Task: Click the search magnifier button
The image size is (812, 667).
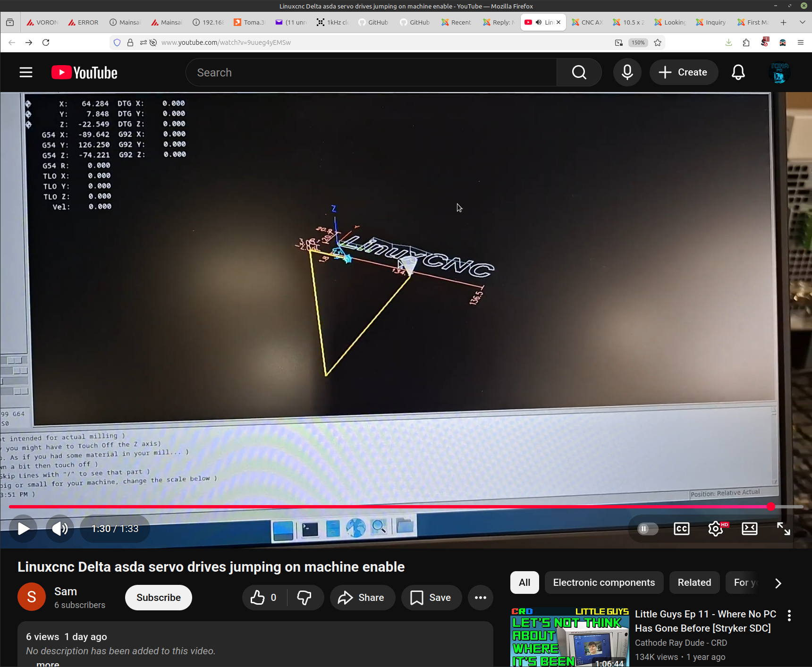Action: pos(579,72)
